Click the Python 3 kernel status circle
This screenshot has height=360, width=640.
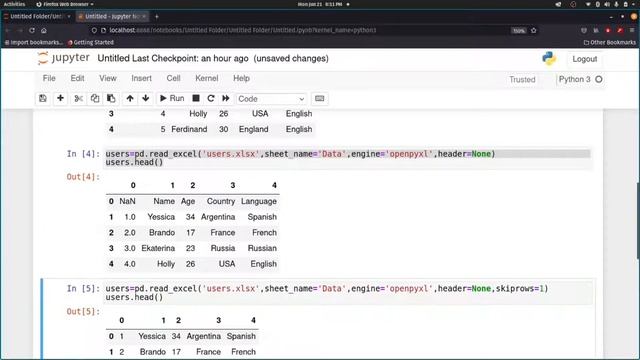click(599, 80)
